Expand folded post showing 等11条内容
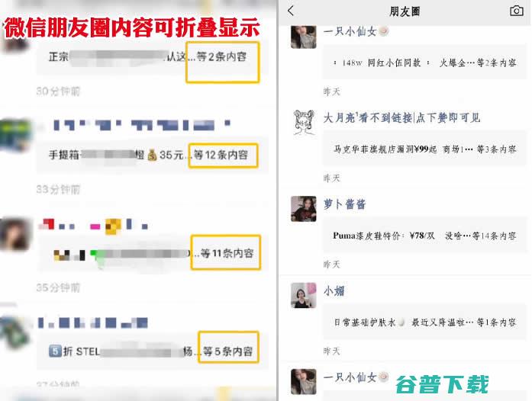 pos(226,252)
